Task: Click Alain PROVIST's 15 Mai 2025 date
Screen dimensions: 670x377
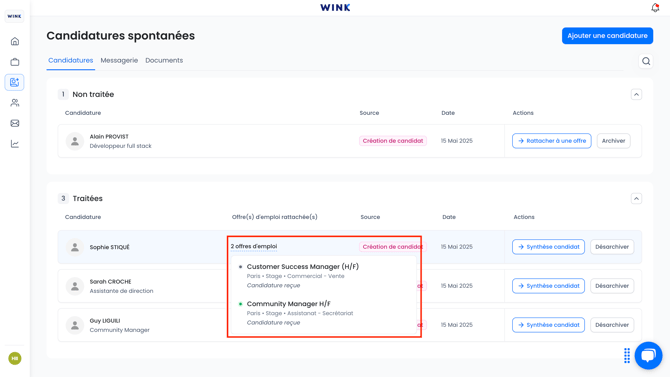Action: [457, 141]
